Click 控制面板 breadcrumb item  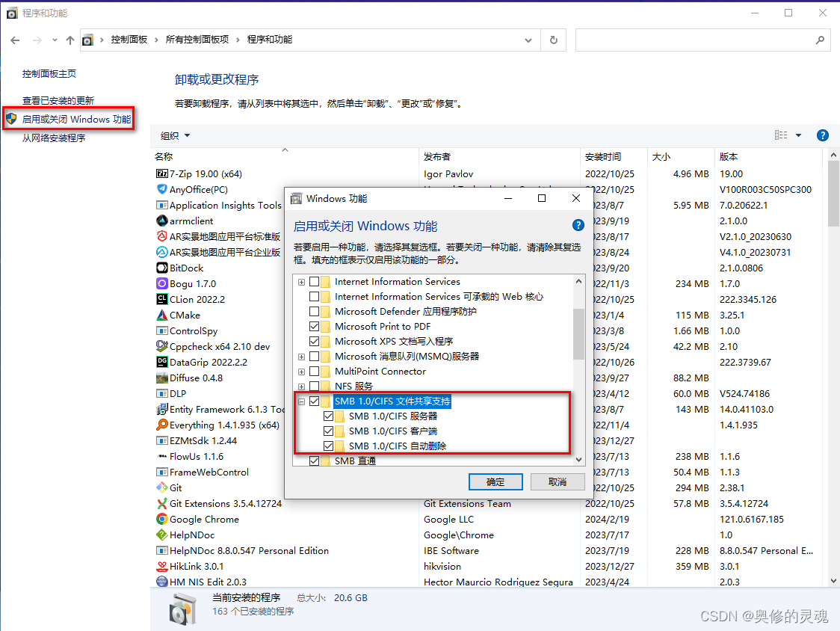(x=129, y=40)
